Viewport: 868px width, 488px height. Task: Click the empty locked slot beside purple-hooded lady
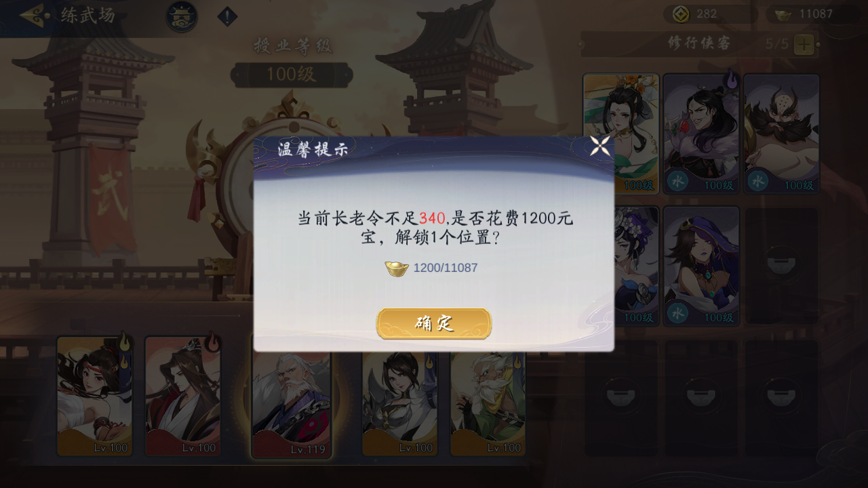pos(781,266)
